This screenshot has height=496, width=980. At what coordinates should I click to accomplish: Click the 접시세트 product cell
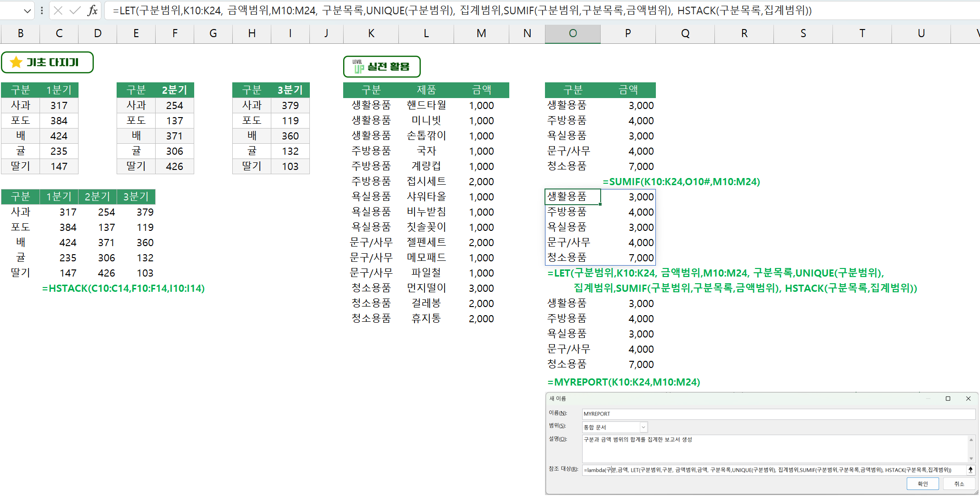tap(426, 181)
